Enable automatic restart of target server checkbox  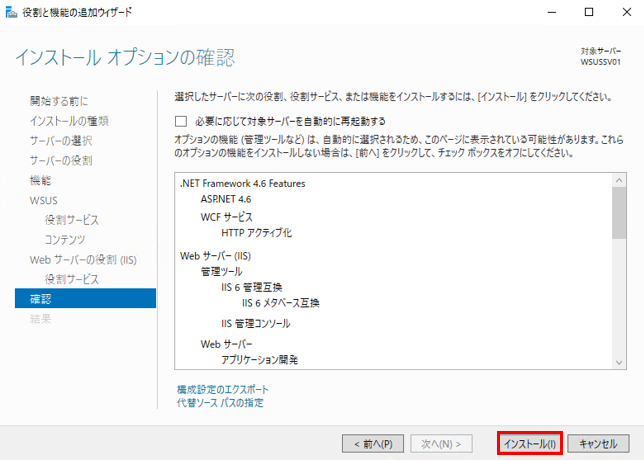[181, 121]
